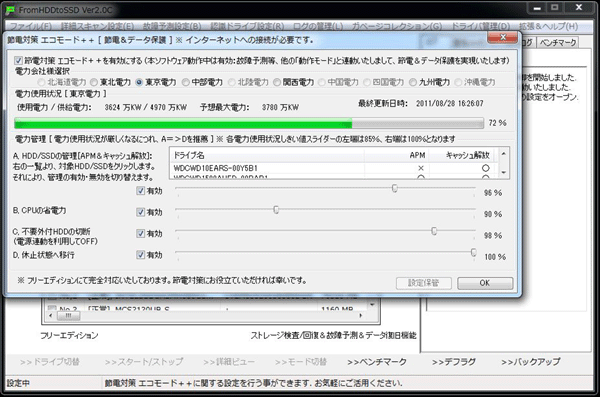Screen dimensions: 600x397
Task: Open the ログの管理(L) menu
Action: coord(318,26)
